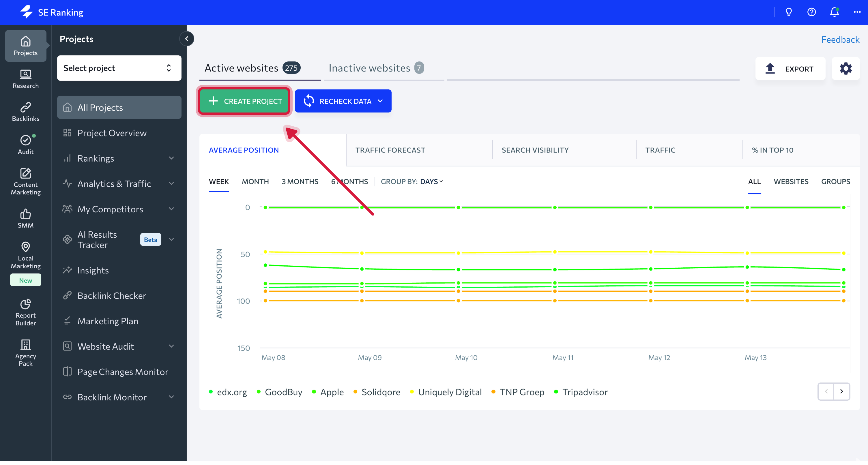Image resolution: width=868 pixels, height=465 pixels.
Task: Toggle Solidqore series in legend
Action: 377,392
